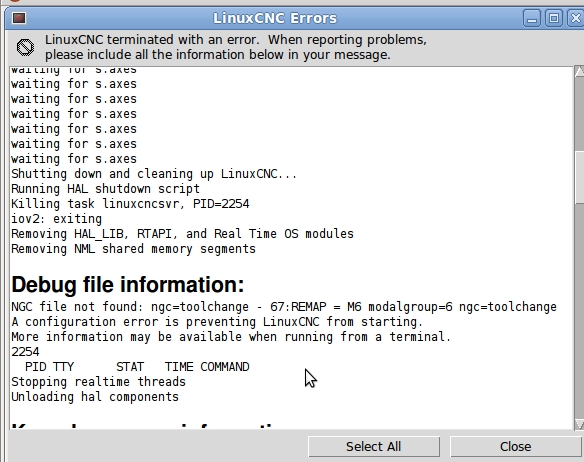The height and width of the screenshot is (462, 584).
Task: Click the 'Shutting down and cleaning up LinuxCNC...' line
Action: [x=154, y=174]
